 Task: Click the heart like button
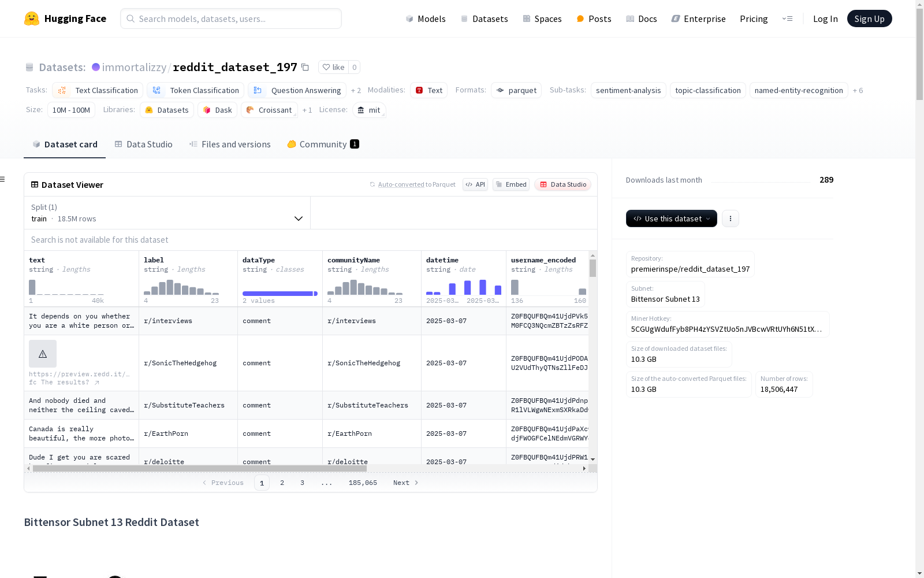click(334, 67)
